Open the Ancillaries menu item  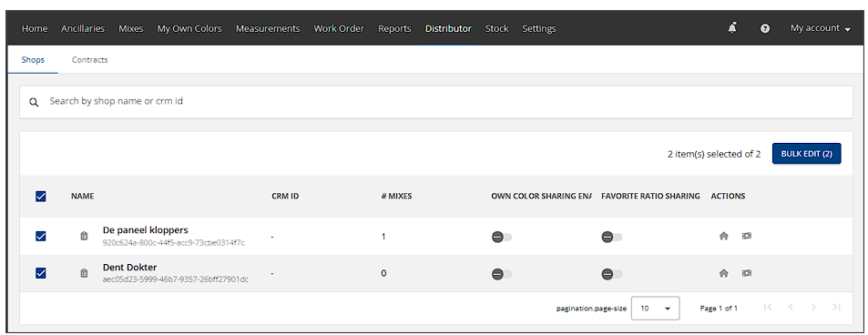click(83, 28)
